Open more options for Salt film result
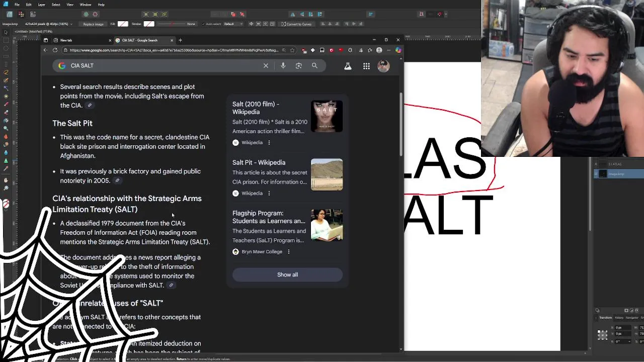This screenshot has height=362, width=644. [x=269, y=143]
